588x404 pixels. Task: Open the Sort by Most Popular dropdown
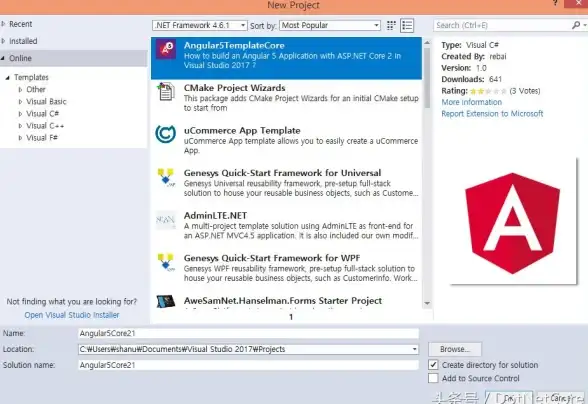pos(330,26)
